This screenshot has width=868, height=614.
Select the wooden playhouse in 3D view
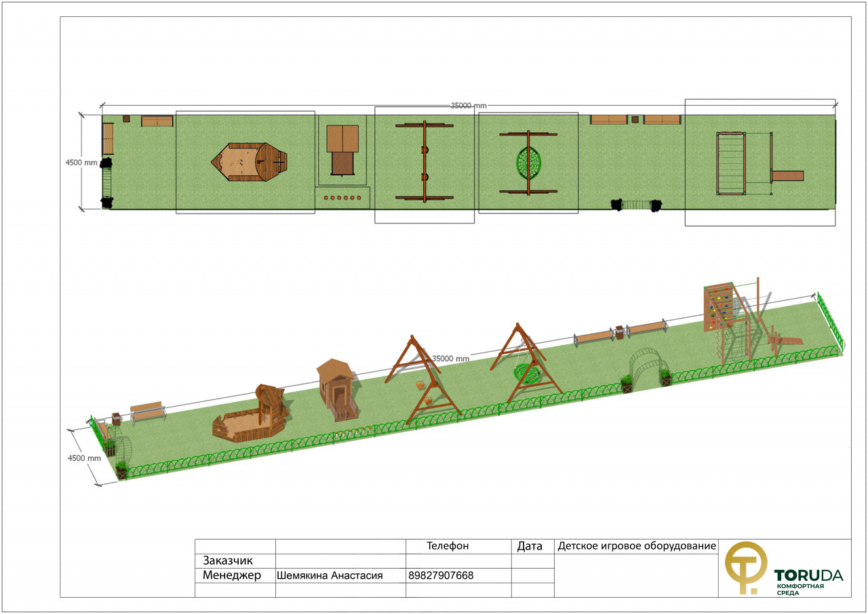(x=337, y=388)
